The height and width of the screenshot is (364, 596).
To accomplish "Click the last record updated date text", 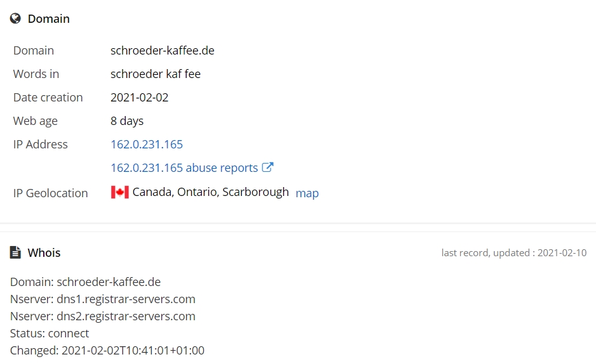I will tap(514, 253).
